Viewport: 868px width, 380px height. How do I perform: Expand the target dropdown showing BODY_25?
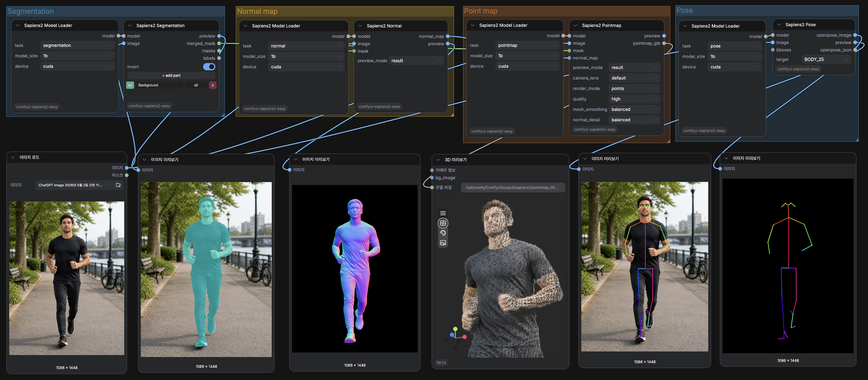(826, 59)
